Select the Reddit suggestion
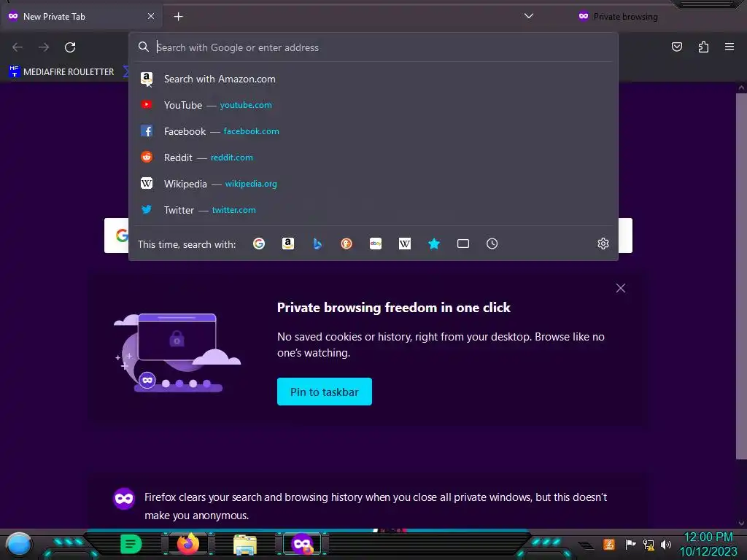747x560 pixels. click(373, 157)
